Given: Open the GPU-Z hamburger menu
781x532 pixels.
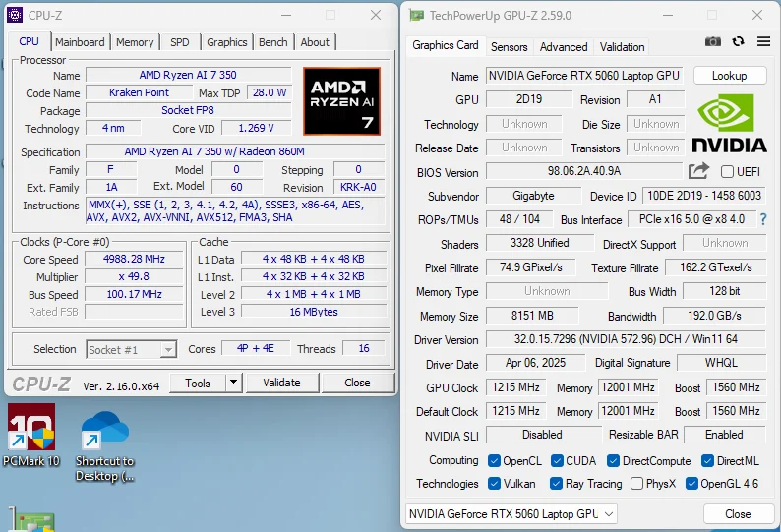Looking at the screenshot, I should pos(761,42).
